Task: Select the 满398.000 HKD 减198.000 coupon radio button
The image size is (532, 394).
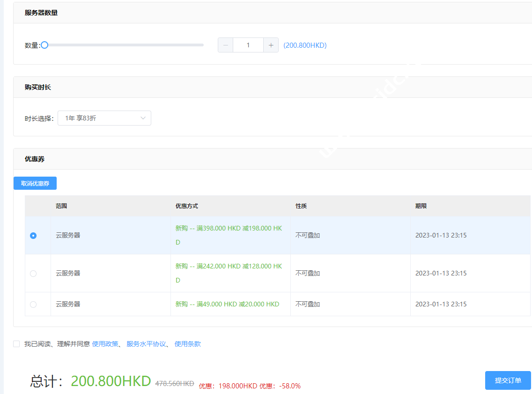Action: click(33, 236)
